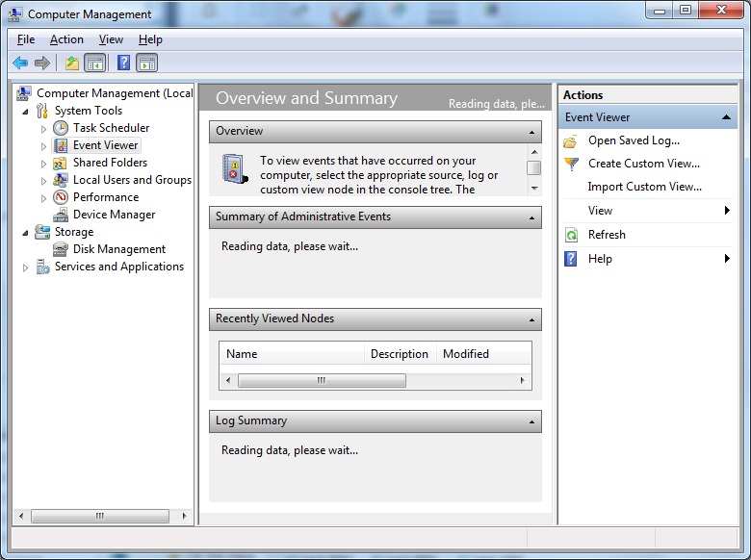This screenshot has width=751, height=560.
Task: Select the Disk Management tree label
Action: 119,249
